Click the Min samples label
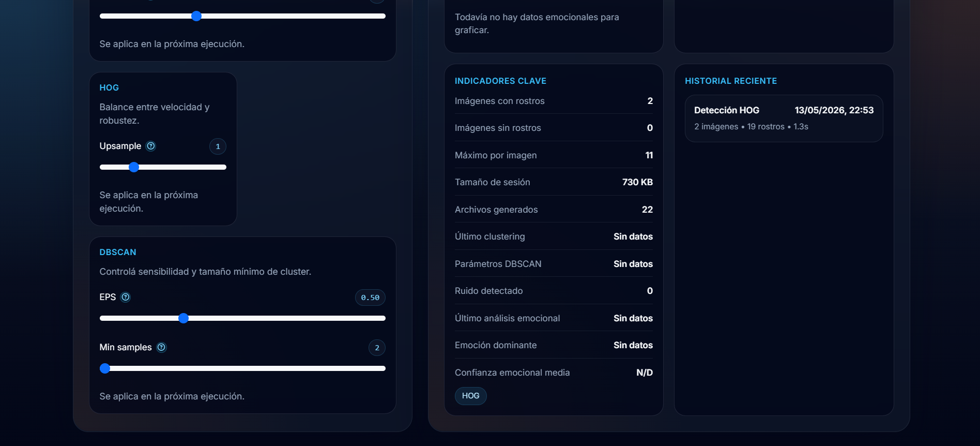Screen dimensions: 980x446 pos(126,347)
